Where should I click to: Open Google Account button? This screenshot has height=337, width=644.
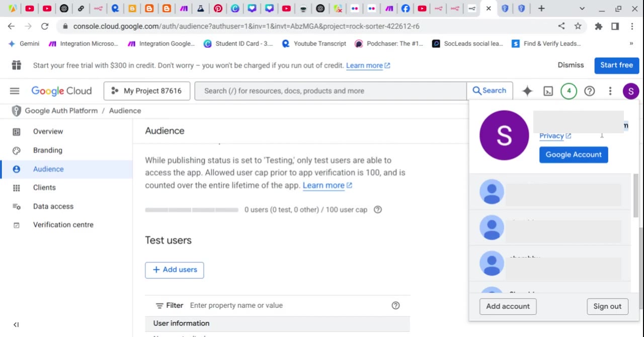click(574, 154)
